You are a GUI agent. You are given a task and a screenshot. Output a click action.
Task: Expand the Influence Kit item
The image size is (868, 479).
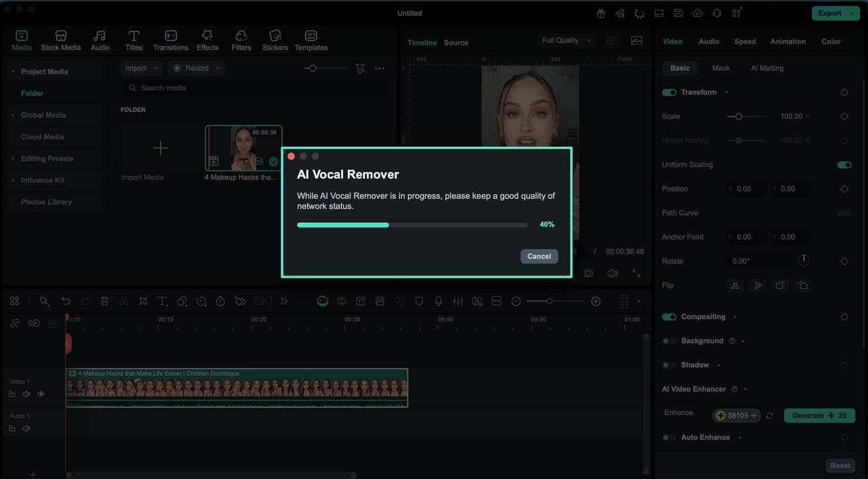pyautogui.click(x=13, y=180)
